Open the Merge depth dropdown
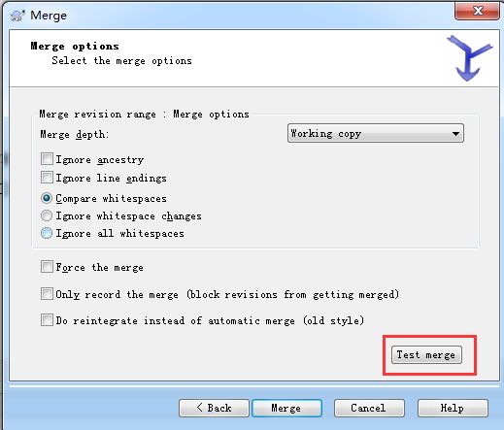The image size is (504, 430). click(x=376, y=133)
